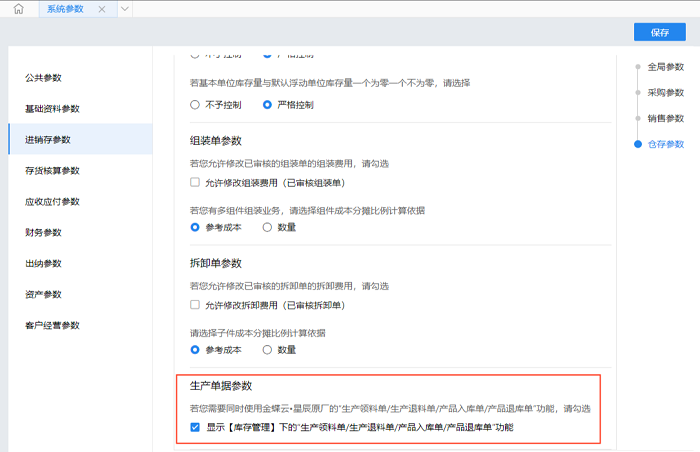Choose the 不予控制 radio option
700x452 pixels.
(195, 104)
